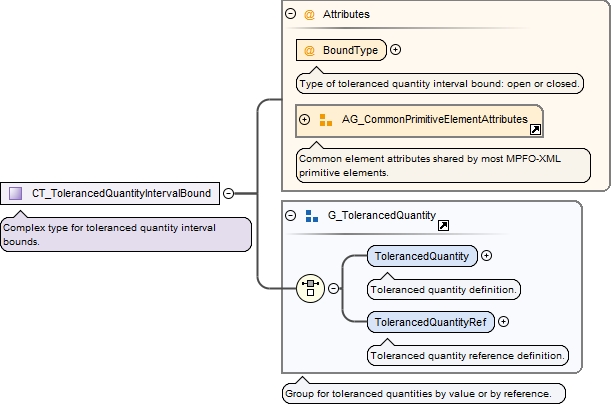Click 'Group for toleranced quantities' annotation
Image resolution: width=612 pixels, height=407 pixels.
423,393
